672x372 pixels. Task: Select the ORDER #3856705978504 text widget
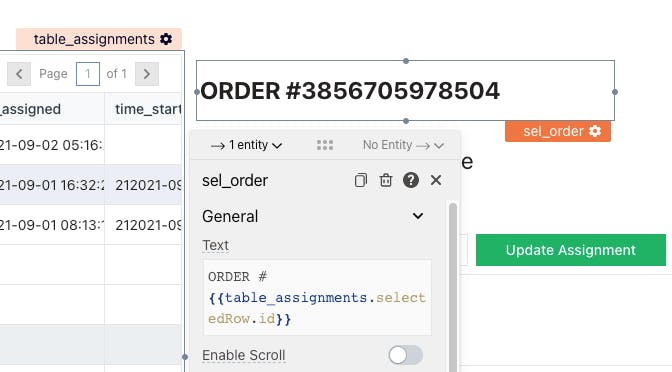(405, 90)
